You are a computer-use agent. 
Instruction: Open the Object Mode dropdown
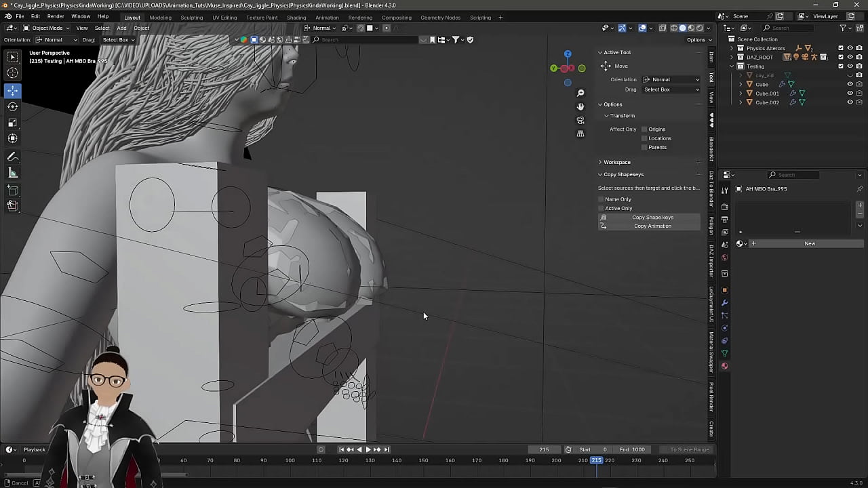point(46,28)
